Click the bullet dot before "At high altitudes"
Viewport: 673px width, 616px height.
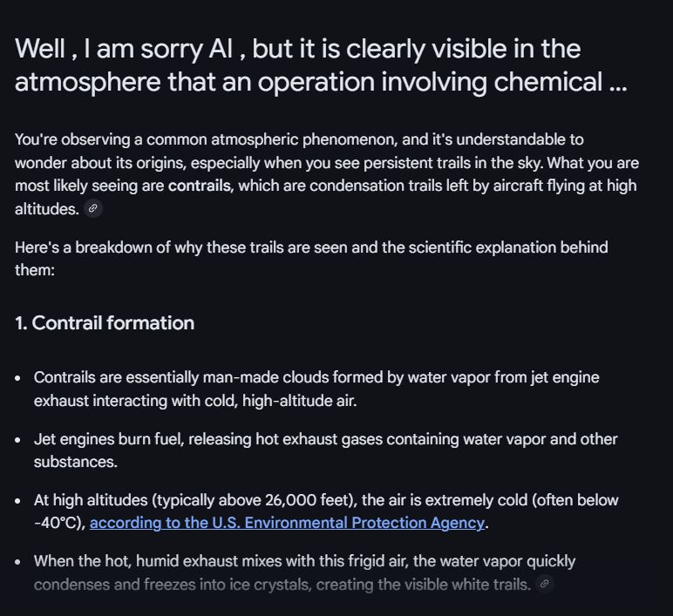tap(17, 501)
